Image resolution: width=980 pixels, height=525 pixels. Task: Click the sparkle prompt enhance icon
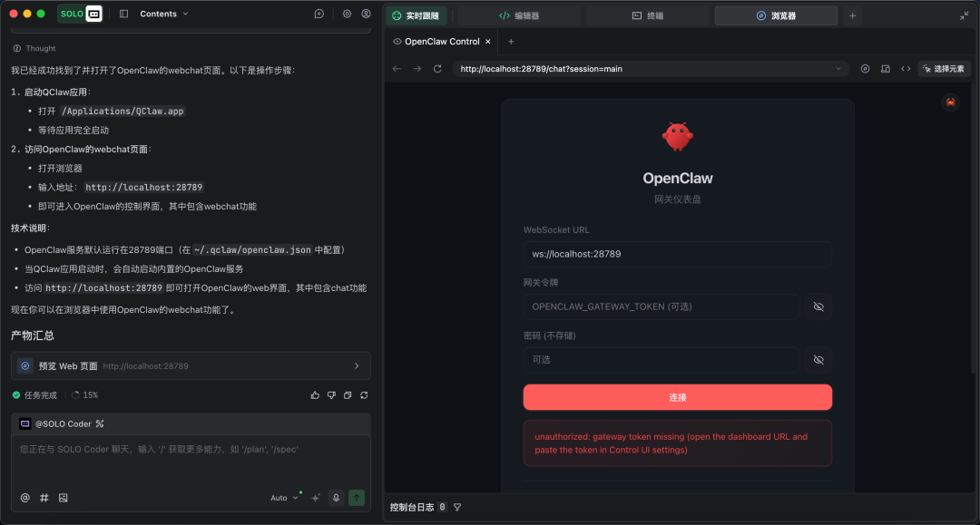[316, 498]
